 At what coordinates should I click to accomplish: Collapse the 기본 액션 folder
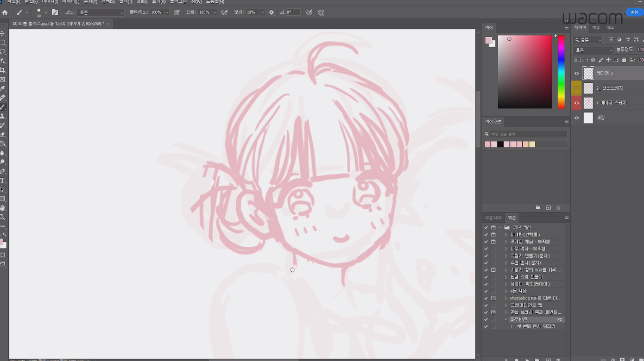500,227
